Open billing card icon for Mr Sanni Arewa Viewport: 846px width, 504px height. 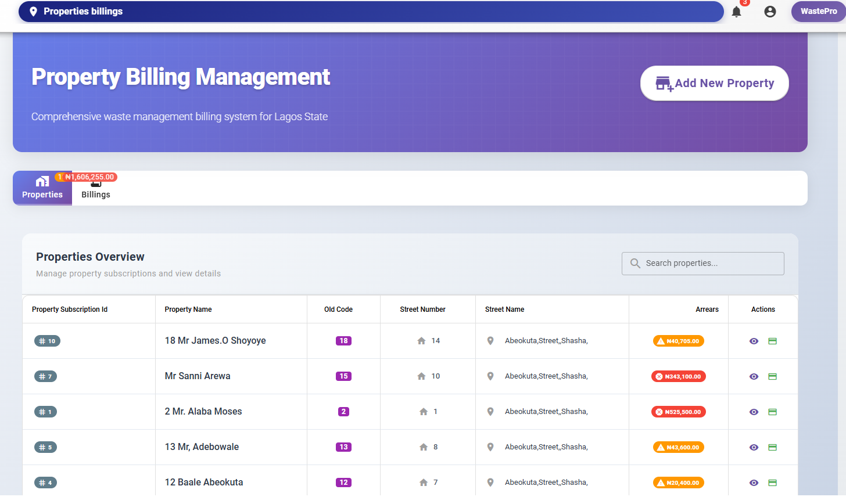pos(773,376)
